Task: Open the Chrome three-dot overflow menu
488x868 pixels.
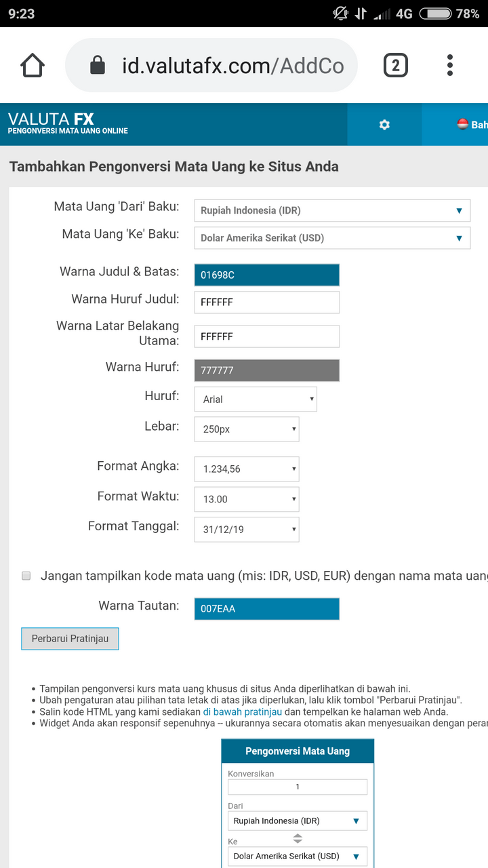Action: coord(449,66)
